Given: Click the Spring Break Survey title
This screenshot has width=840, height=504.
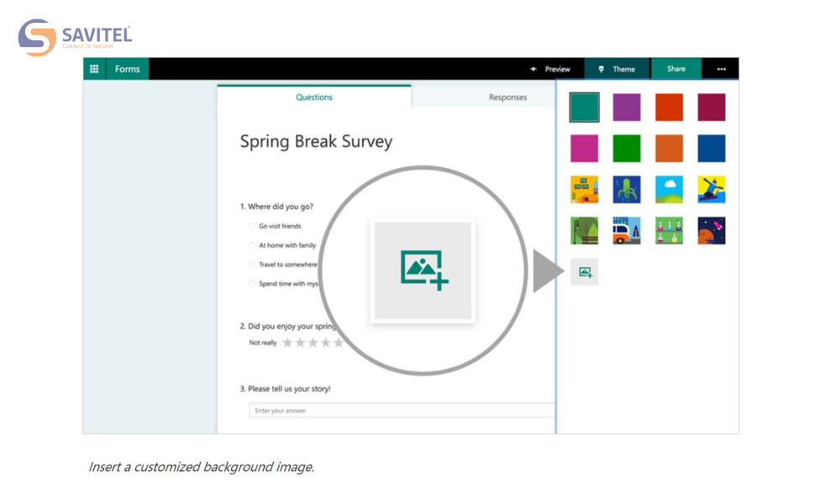Looking at the screenshot, I should [x=316, y=141].
